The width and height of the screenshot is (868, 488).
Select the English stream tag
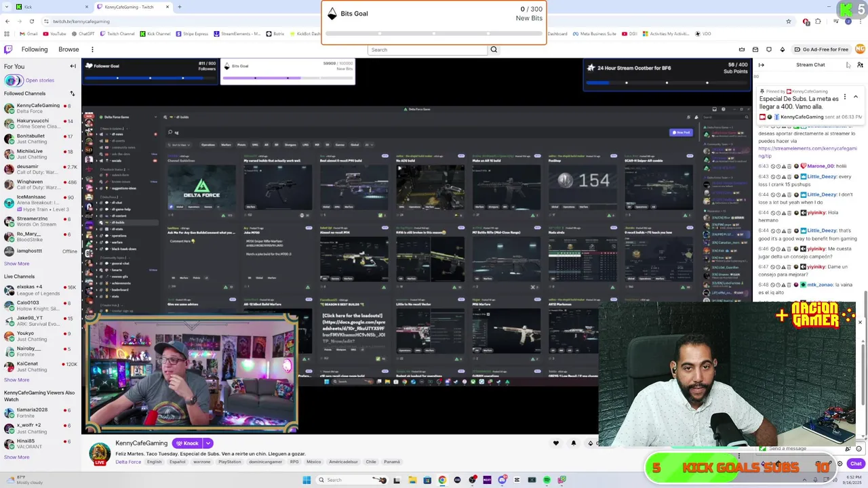point(155,462)
